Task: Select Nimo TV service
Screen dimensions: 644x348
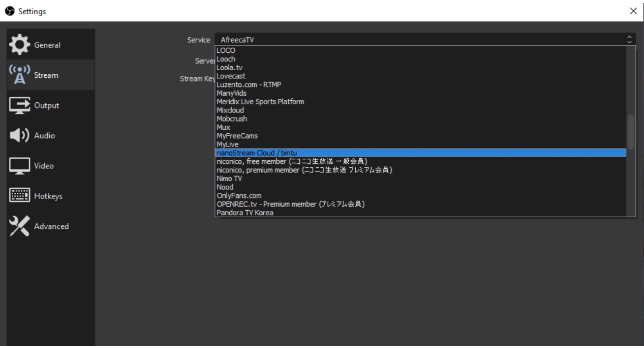Action: pos(420,179)
